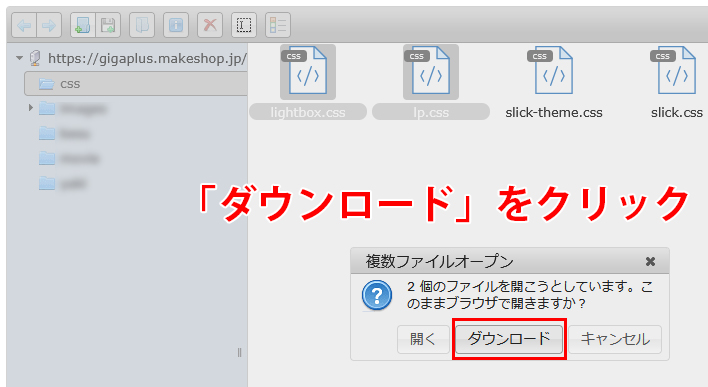Click the キャンセル button in dialog
Screen dimensions: 708x387
[615, 339]
